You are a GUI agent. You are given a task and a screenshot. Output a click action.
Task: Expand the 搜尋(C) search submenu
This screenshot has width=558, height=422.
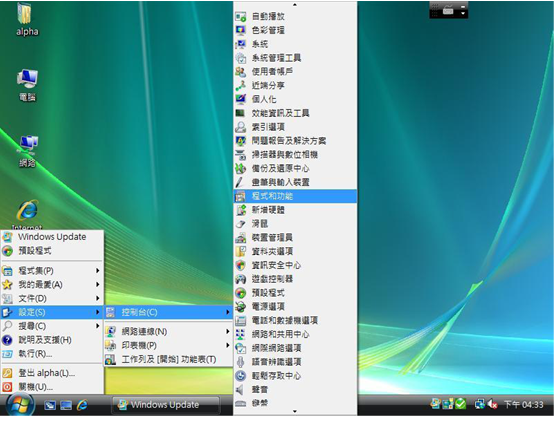click(x=52, y=326)
